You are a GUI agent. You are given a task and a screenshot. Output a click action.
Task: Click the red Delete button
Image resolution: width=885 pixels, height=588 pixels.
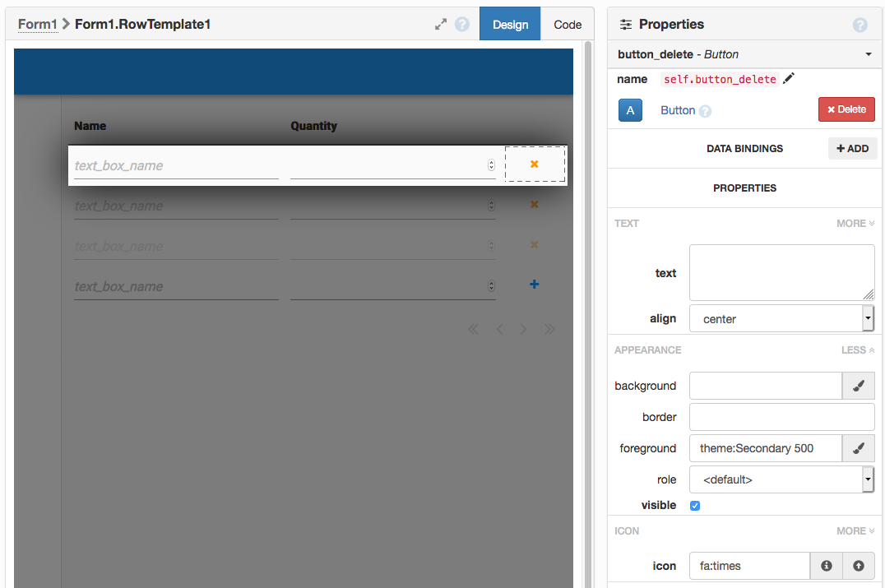pyautogui.click(x=846, y=109)
